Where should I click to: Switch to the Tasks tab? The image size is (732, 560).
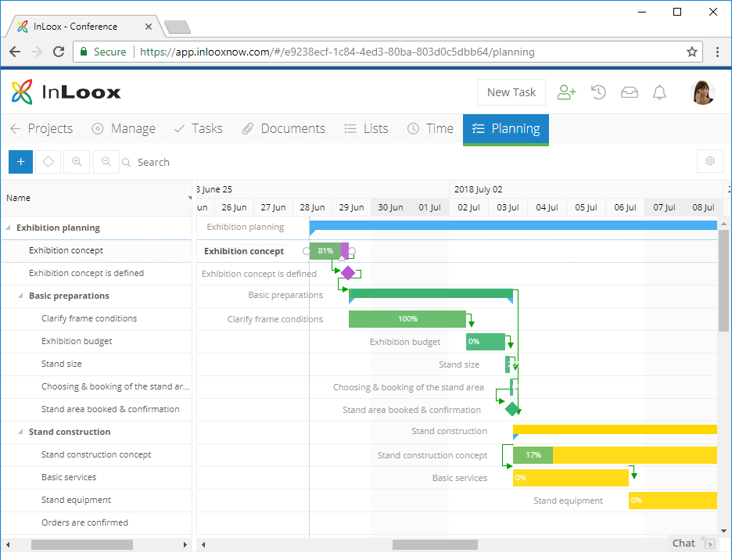tap(198, 128)
